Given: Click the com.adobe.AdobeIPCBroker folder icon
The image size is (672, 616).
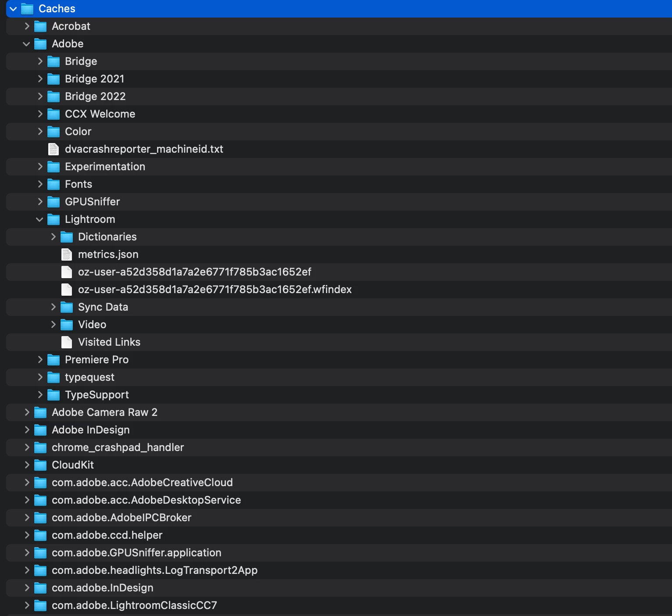Looking at the screenshot, I should [x=40, y=518].
